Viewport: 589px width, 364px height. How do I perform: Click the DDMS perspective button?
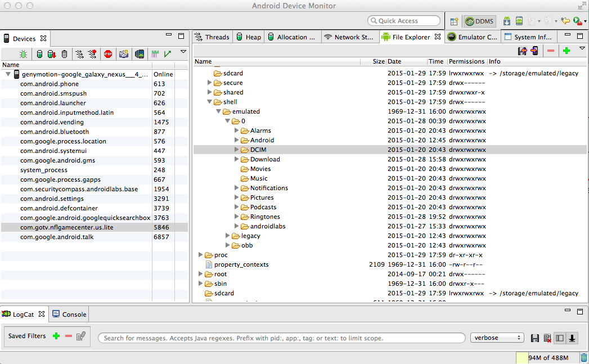pyautogui.click(x=479, y=21)
